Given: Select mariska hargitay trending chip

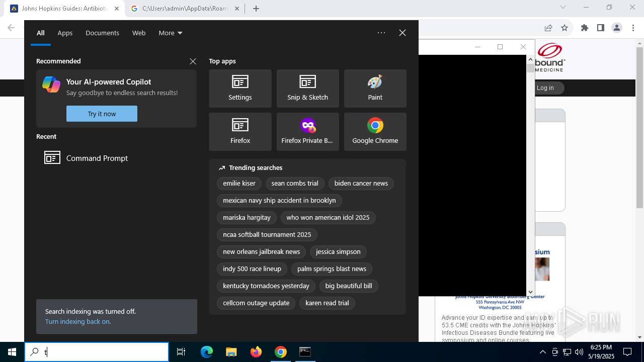Looking at the screenshot, I should click(247, 218).
